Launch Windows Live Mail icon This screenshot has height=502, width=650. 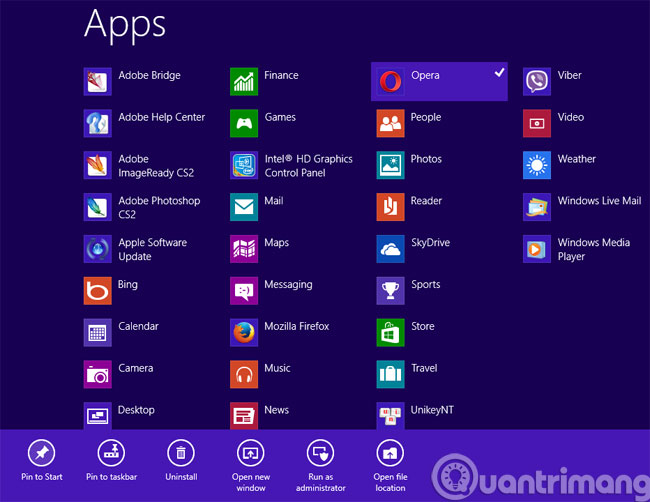coord(537,207)
